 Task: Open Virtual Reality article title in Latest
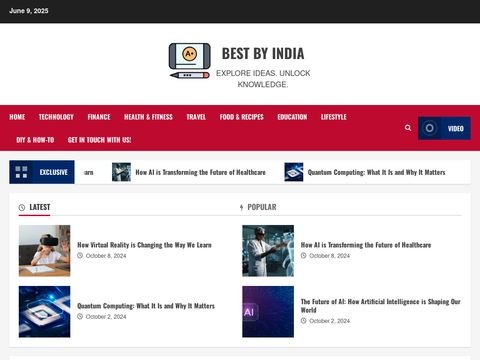(x=144, y=245)
